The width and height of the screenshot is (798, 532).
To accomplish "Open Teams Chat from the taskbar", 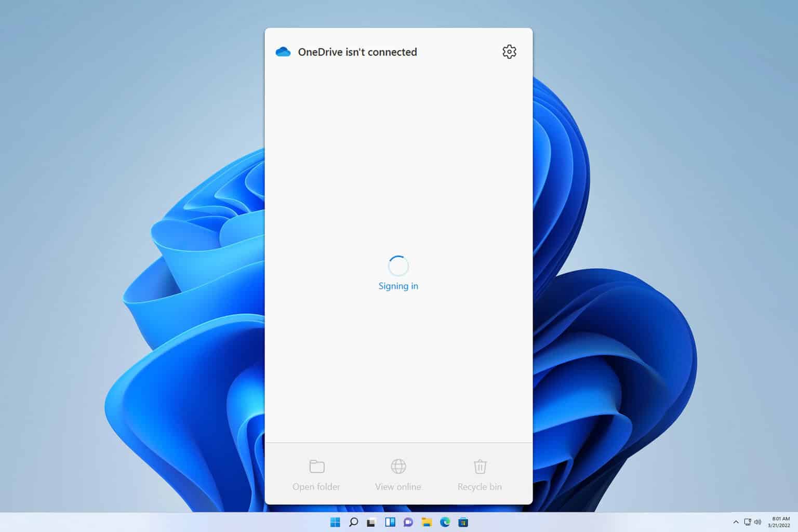I will [408, 523].
